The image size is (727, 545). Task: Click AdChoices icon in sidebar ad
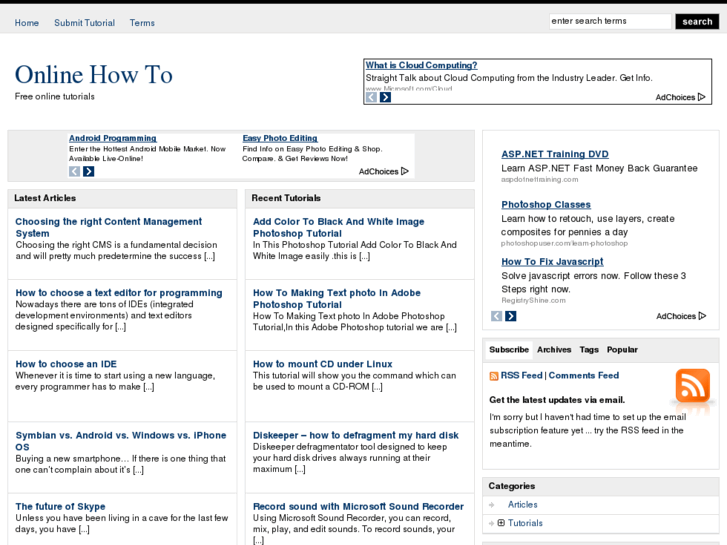[x=702, y=316]
